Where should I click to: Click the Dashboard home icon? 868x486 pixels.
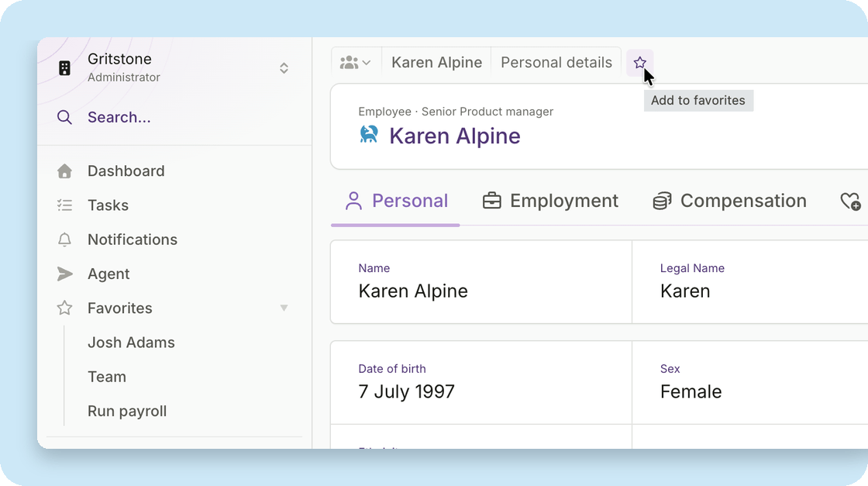pos(65,171)
